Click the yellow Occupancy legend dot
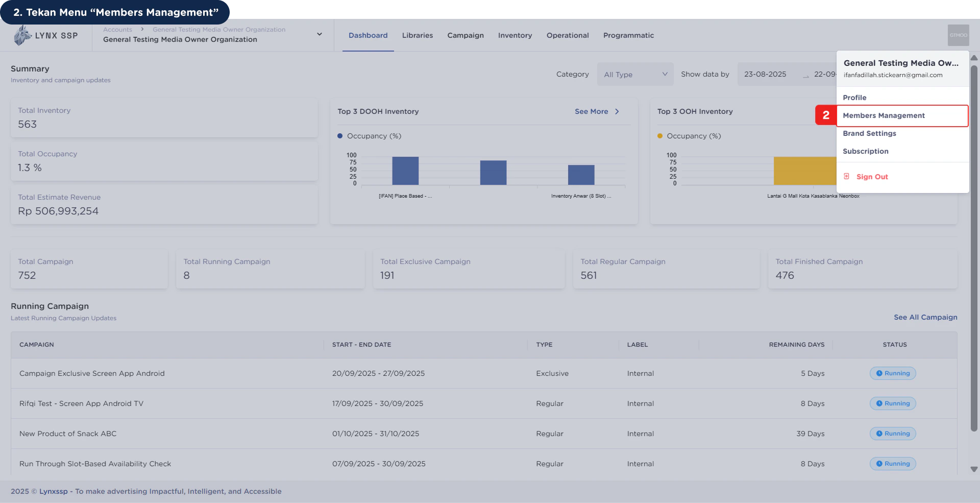980x503 pixels. [x=660, y=136]
